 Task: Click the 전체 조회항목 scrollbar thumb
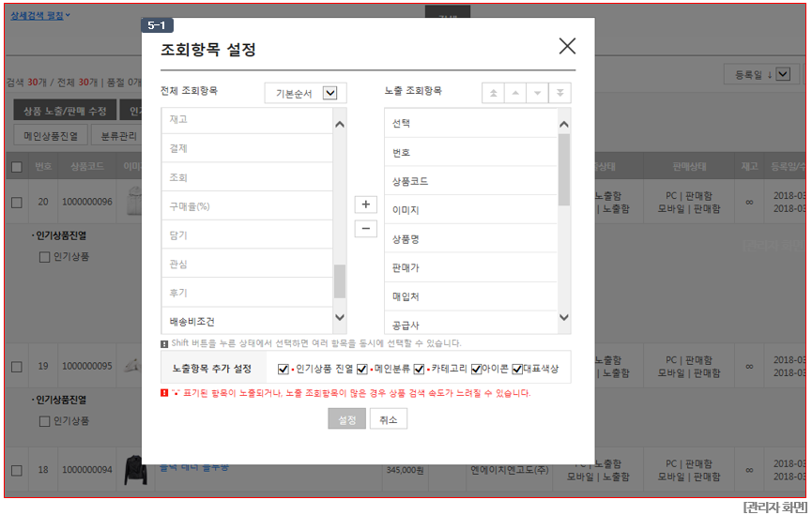[340, 281]
